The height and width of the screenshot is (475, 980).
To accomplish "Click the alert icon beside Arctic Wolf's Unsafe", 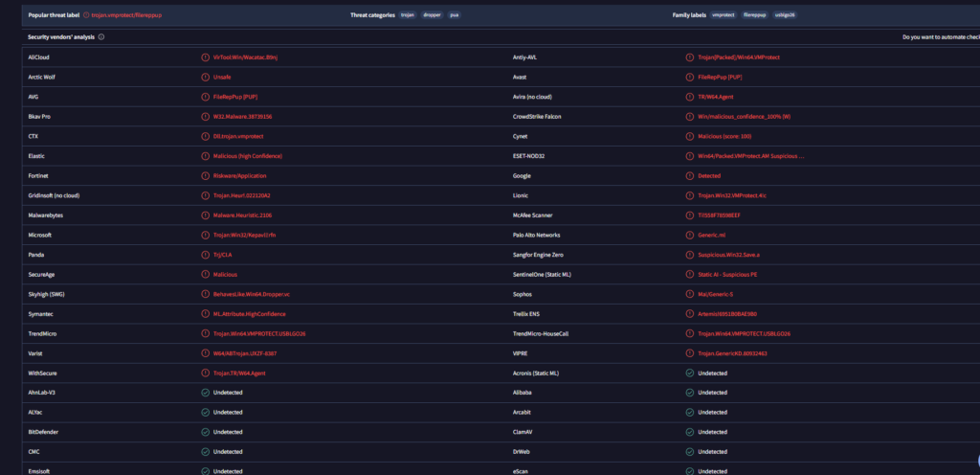I will [x=205, y=77].
